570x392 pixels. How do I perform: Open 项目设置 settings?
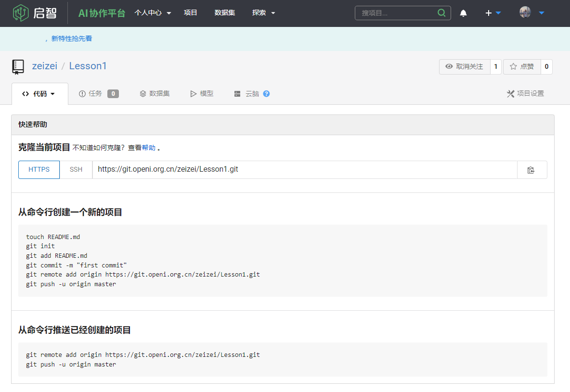click(525, 94)
